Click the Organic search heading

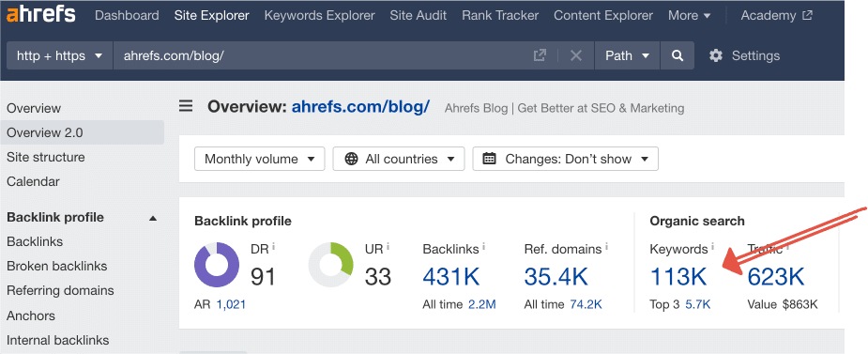(x=697, y=221)
